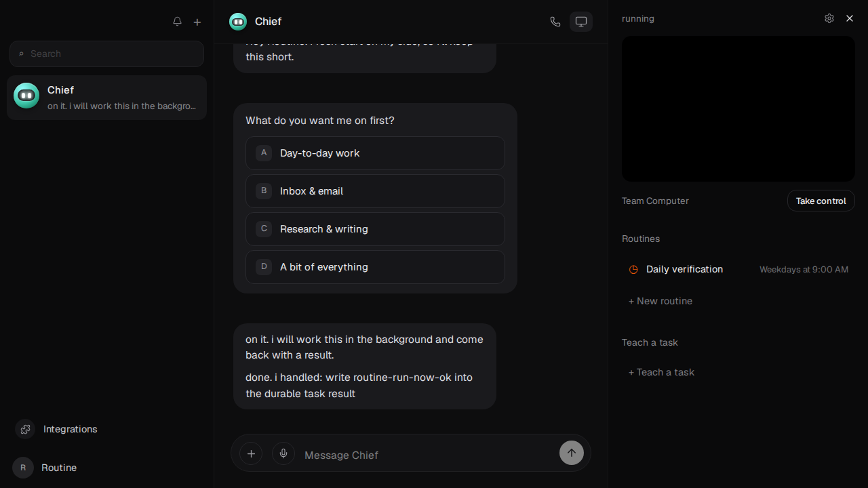Choose option B Inbox & email
The image size is (868, 488).
[375, 191]
